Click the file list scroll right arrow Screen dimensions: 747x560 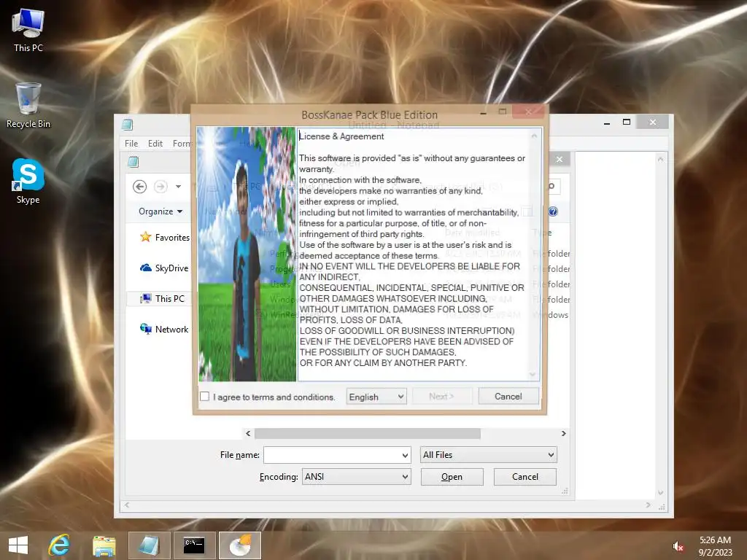coord(564,433)
